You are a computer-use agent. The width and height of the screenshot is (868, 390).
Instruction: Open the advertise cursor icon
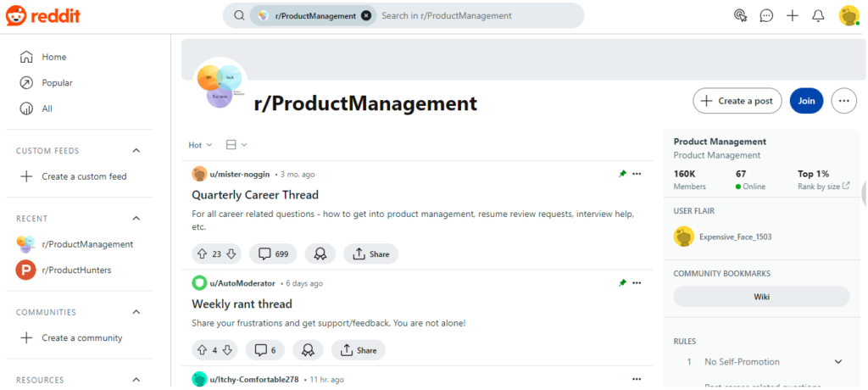coord(740,15)
